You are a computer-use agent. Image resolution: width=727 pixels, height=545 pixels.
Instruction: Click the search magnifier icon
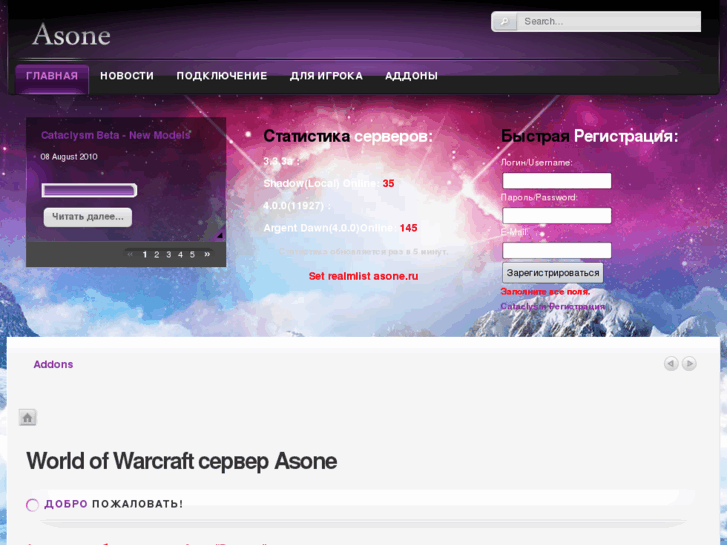(504, 21)
